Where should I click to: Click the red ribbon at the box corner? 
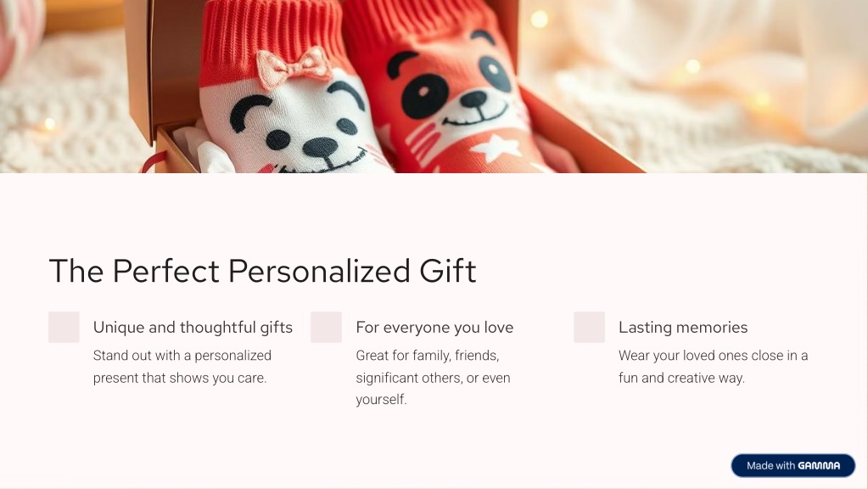pyautogui.click(x=153, y=162)
